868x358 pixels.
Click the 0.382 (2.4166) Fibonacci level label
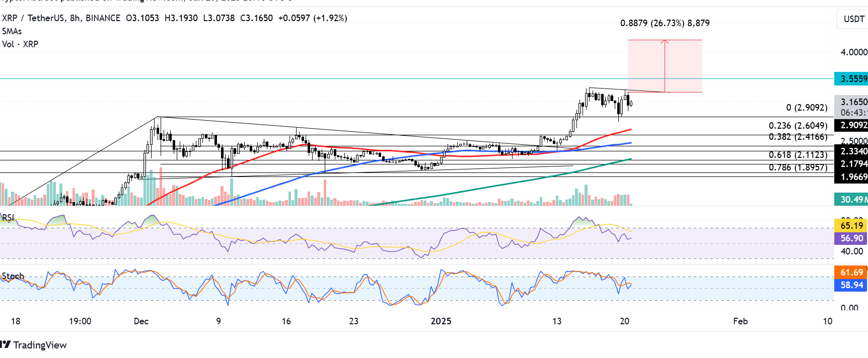(798, 137)
